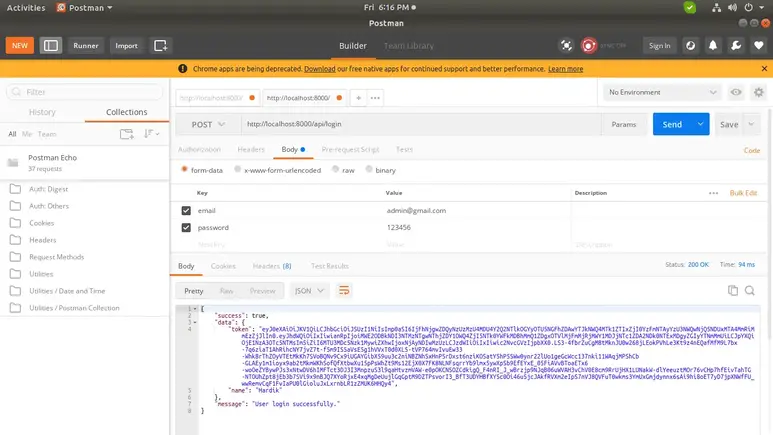This screenshot has width=773, height=435.
Task: Uncheck the email parameter checkbox
Action: pyautogui.click(x=186, y=211)
